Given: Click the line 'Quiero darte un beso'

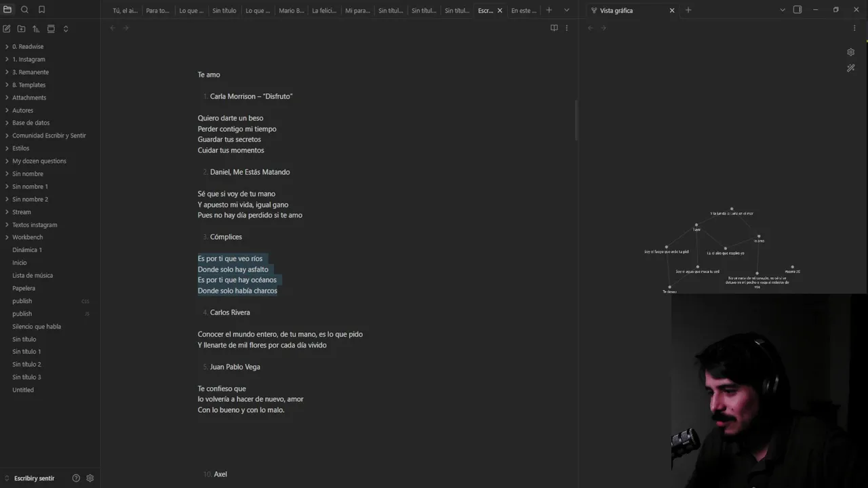Looking at the screenshot, I should 231,118.
